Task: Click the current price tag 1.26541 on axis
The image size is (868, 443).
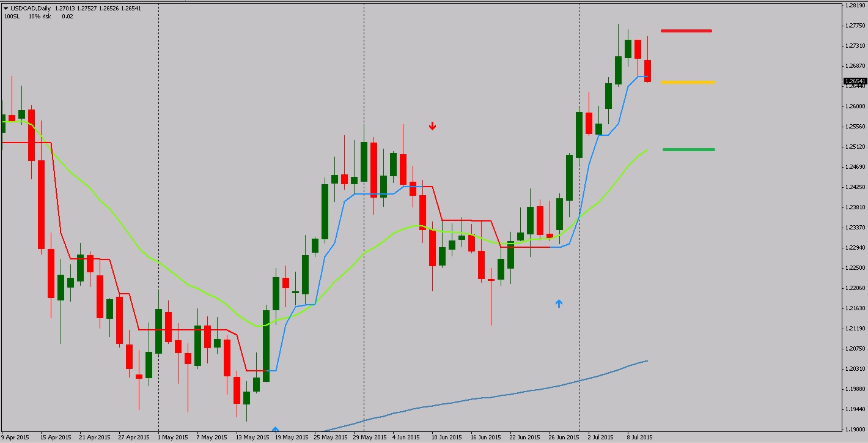Action: coord(855,81)
